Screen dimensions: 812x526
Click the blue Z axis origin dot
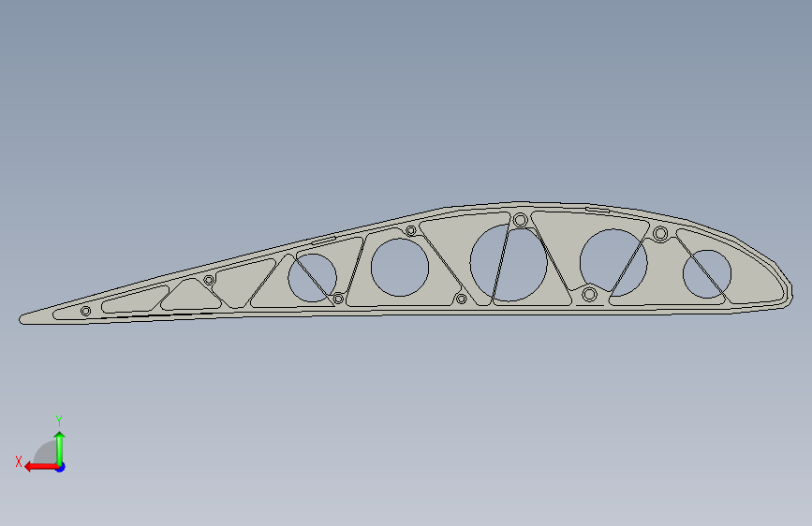pos(61,467)
